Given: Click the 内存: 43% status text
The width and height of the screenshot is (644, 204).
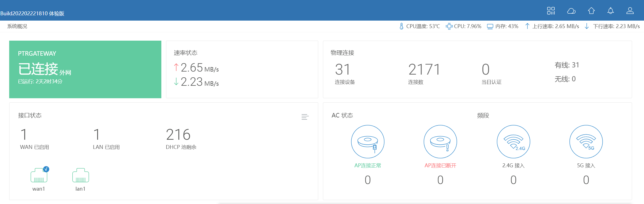Looking at the screenshot, I should 507,26.
